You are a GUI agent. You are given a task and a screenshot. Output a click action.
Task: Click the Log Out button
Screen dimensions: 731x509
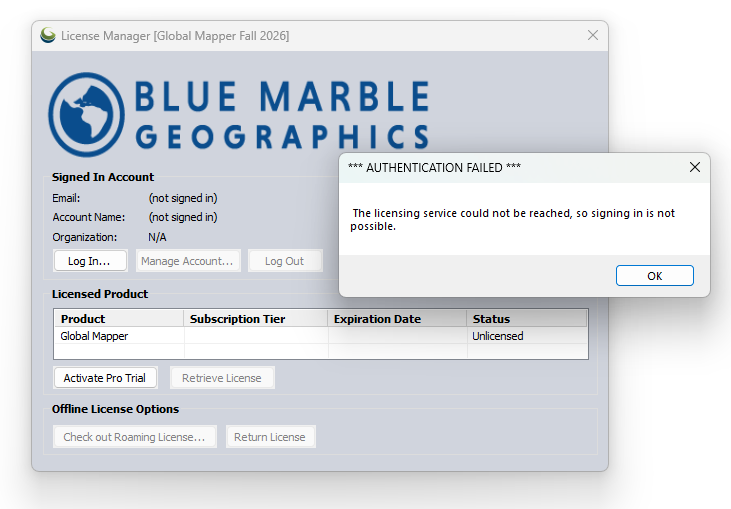(x=285, y=261)
